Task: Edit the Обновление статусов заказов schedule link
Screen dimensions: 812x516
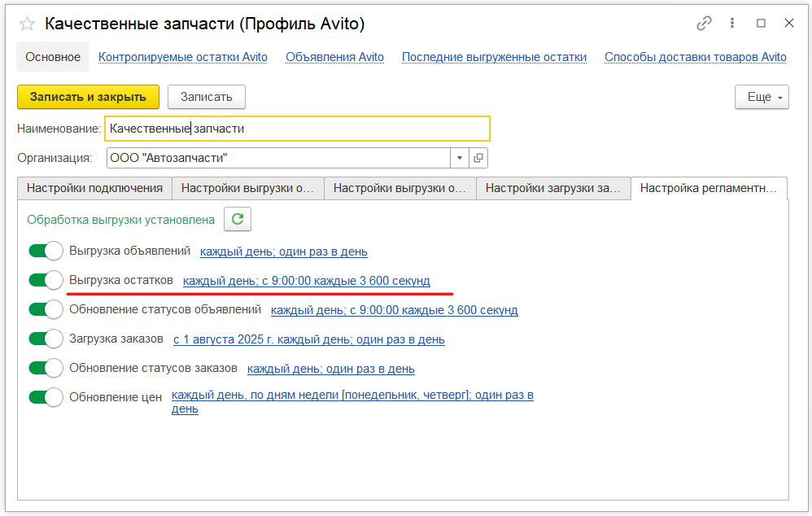Action: [x=330, y=369]
